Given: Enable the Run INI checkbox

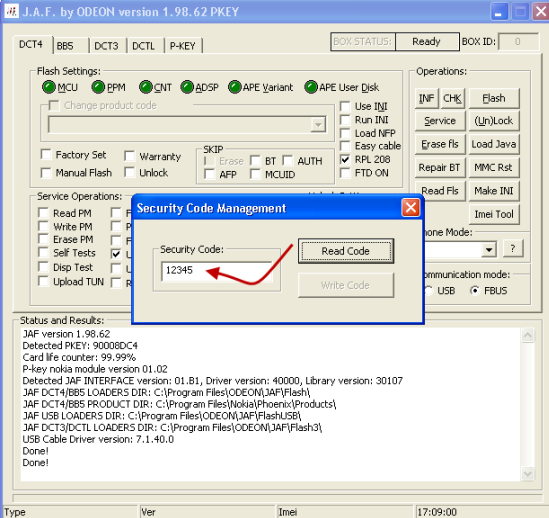Looking at the screenshot, I should tap(345, 120).
